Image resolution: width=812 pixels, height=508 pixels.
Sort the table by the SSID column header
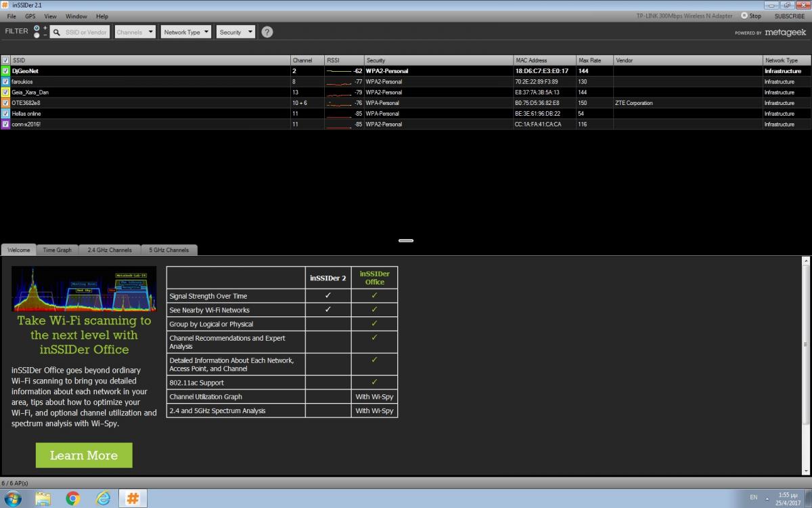click(150, 60)
